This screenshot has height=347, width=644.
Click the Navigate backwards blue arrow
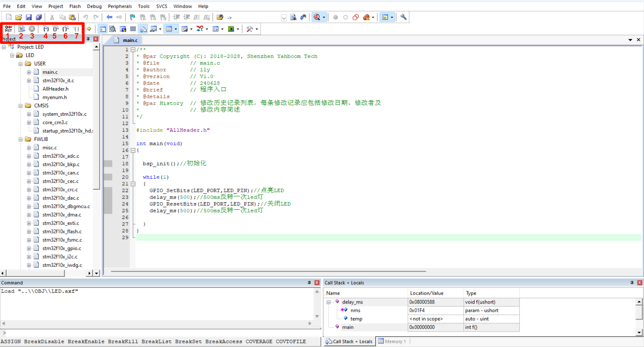click(109, 17)
